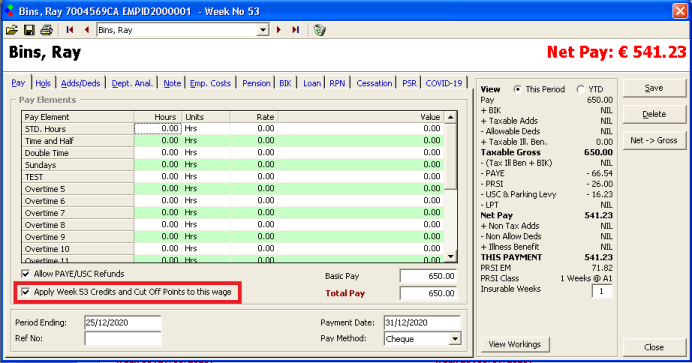Viewport: 692px width, 363px height.
Task: Click the Net -> Gross button
Action: (654, 140)
